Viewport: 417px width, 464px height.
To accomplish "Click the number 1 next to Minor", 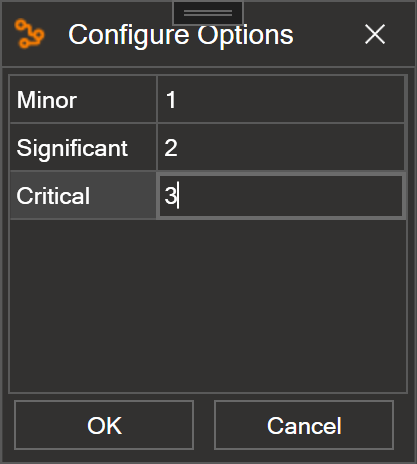I will point(171,100).
